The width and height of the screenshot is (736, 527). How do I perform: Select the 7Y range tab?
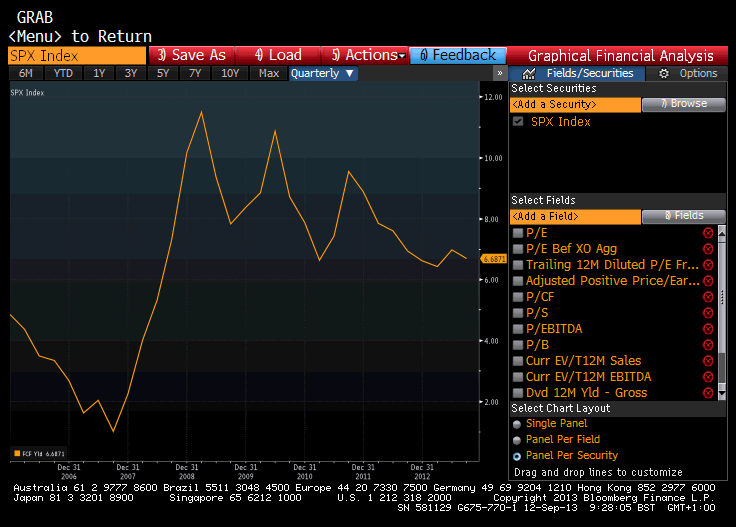(195, 73)
